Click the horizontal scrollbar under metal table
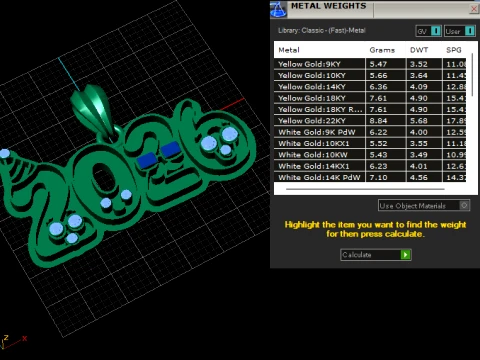 pos(365,189)
